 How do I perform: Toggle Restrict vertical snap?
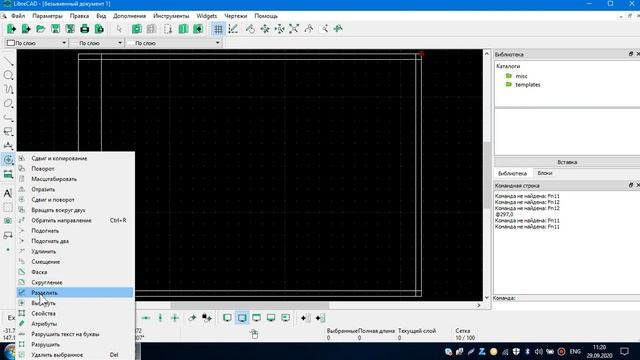tap(160, 318)
